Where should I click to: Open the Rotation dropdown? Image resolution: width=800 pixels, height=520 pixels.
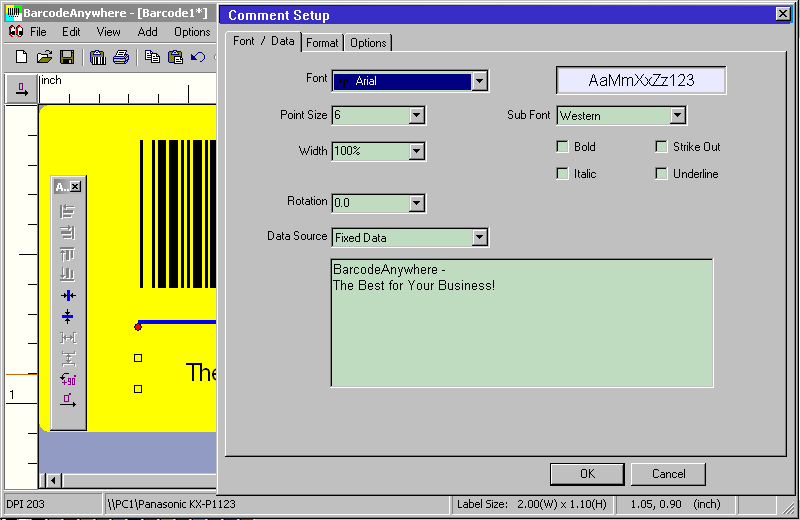pos(416,203)
